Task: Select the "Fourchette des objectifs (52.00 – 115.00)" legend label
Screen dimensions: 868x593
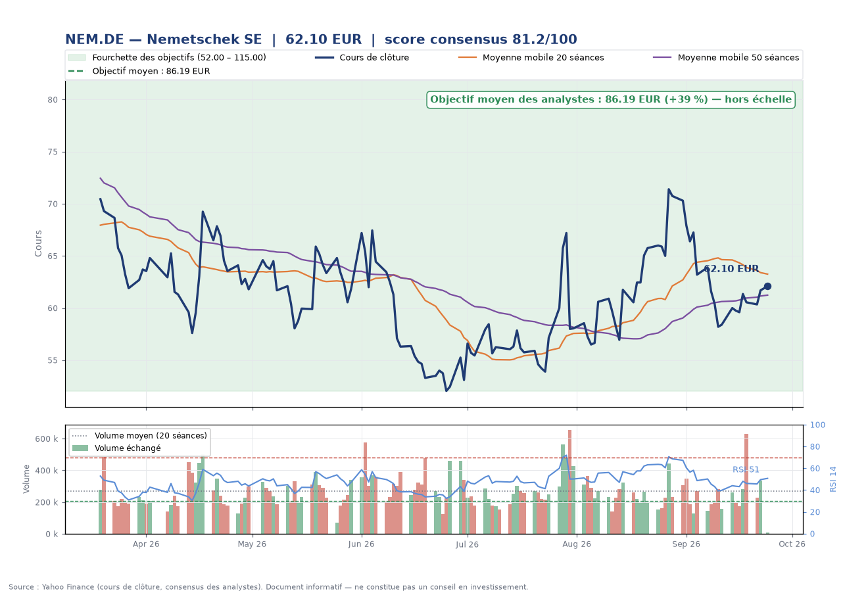Action: pos(179,58)
